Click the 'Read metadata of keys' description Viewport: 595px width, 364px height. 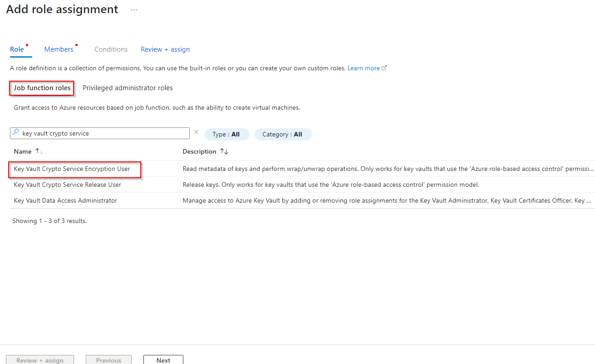tap(388, 169)
